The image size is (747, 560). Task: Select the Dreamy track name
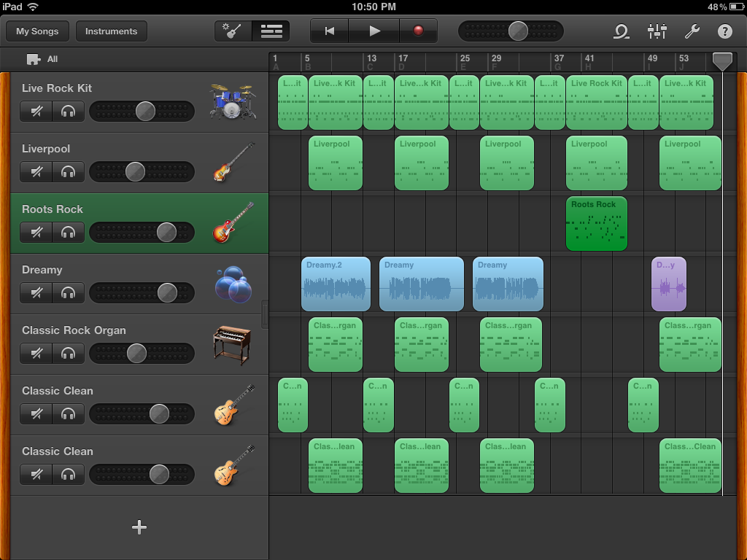pos(42,270)
